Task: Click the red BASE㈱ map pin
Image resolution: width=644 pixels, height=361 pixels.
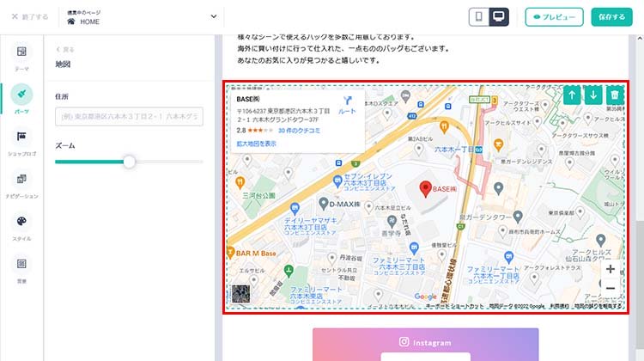Action: click(x=426, y=189)
